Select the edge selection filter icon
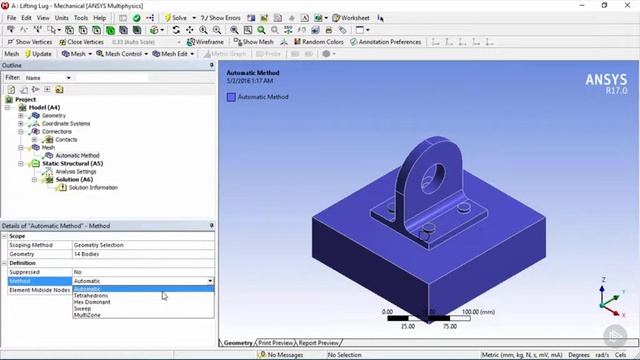 pyautogui.click(x=83, y=30)
